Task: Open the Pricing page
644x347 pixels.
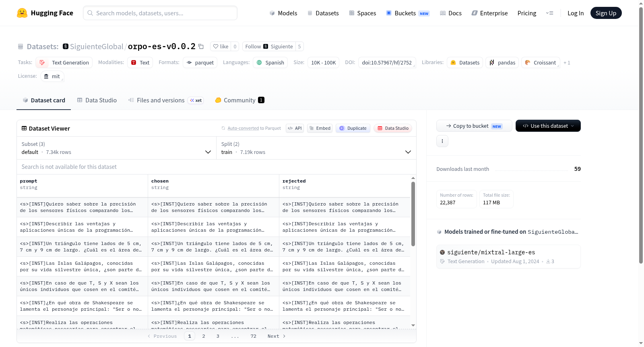Action: (526, 13)
